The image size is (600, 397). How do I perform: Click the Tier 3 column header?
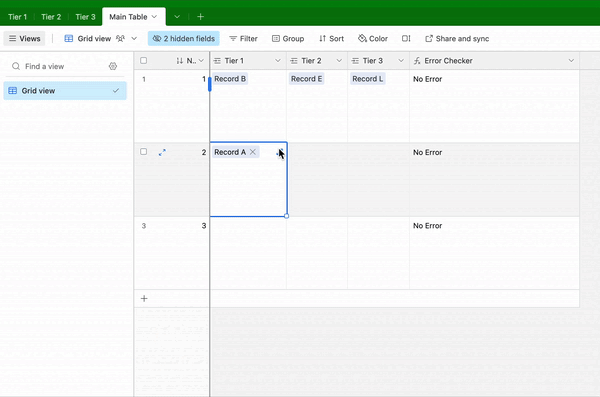pyautogui.click(x=378, y=61)
